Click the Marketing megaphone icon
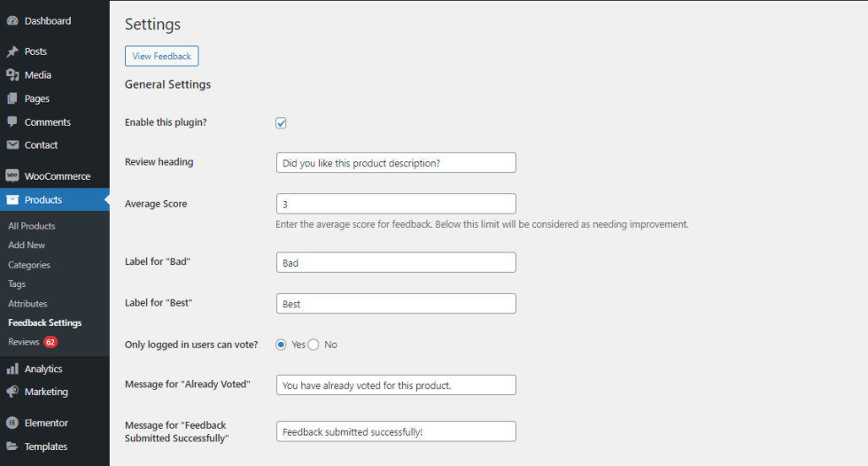This screenshot has height=466, width=868. pos(12,392)
